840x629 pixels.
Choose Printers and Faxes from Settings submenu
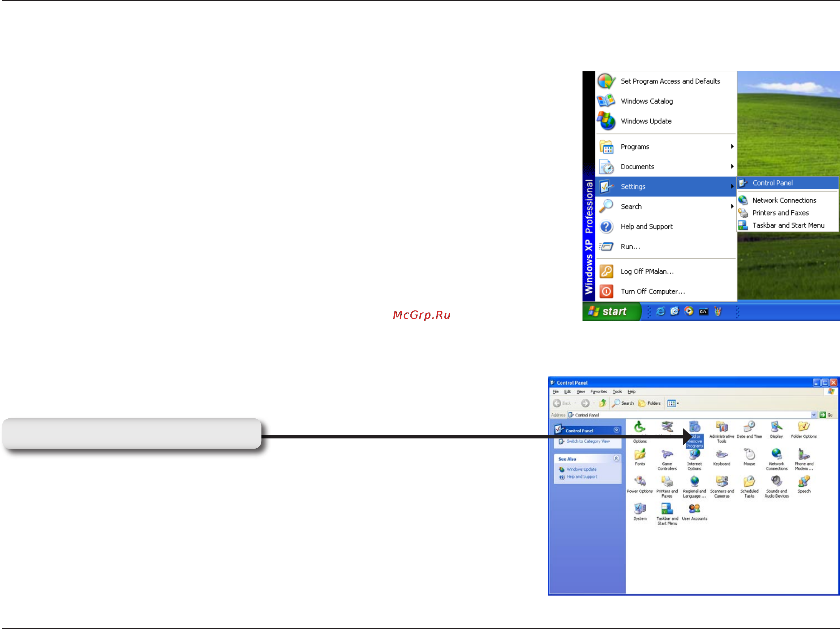[x=788, y=213]
